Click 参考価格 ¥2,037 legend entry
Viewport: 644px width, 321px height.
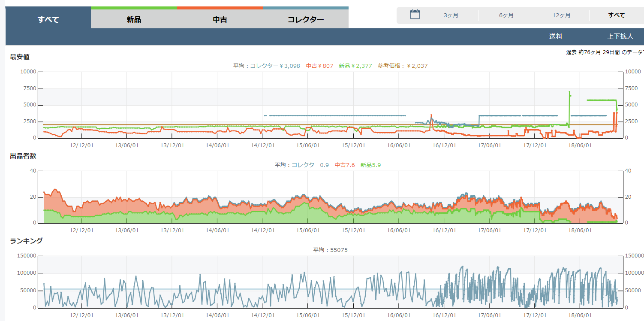(x=402, y=66)
